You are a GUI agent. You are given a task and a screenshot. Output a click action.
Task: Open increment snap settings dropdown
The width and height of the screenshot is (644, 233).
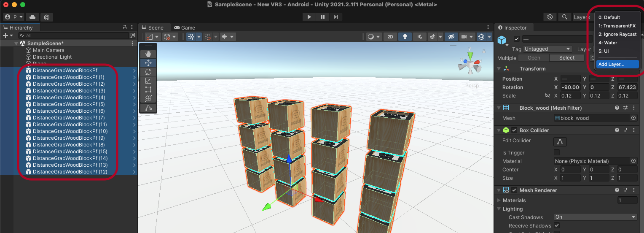pyautogui.click(x=228, y=37)
